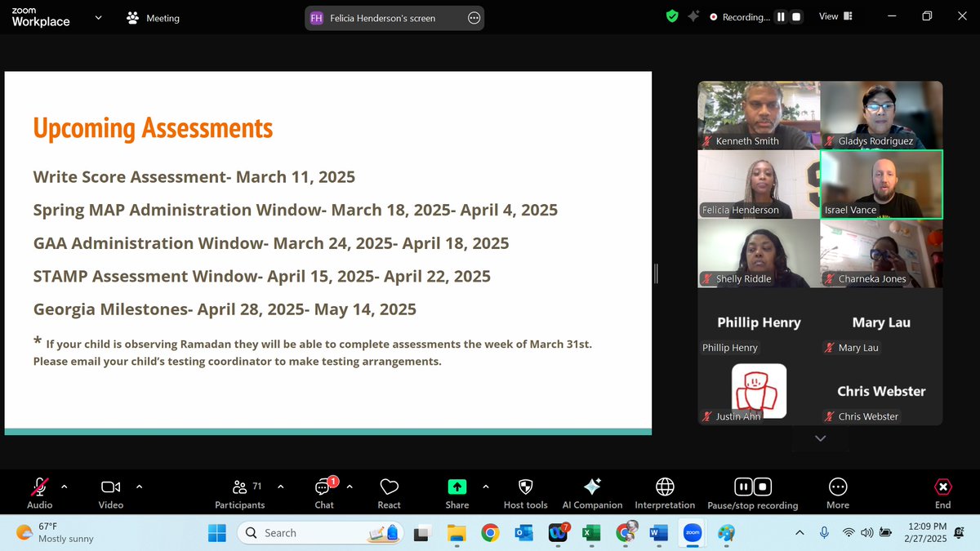The width and height of the screenshot is (980, 551).
Task: Open Host tools shield menu
Action: [525, 492]
